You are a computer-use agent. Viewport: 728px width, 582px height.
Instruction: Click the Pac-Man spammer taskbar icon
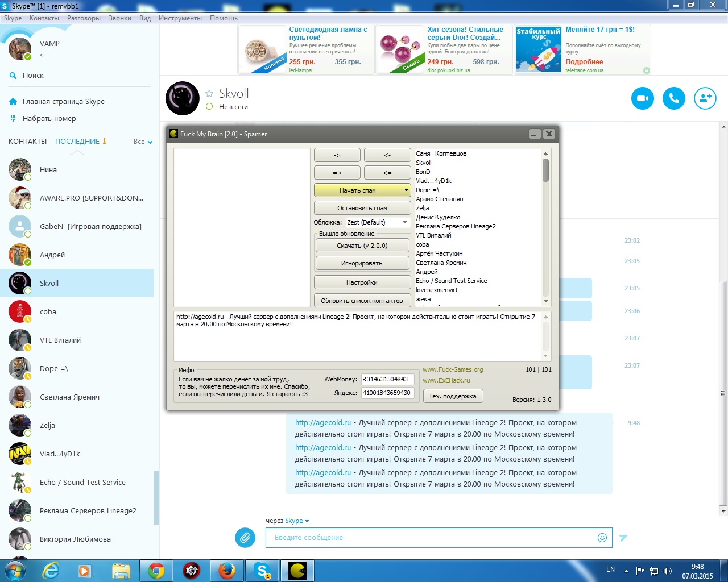(297, 571)
